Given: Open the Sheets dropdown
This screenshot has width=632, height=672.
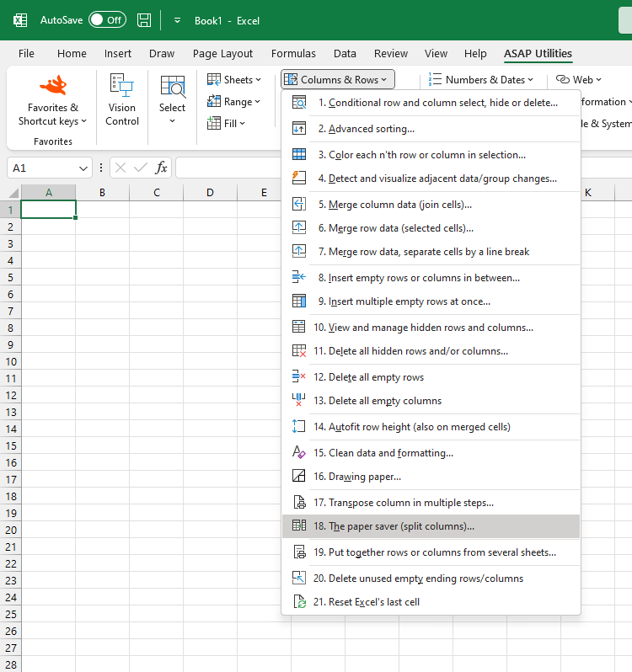Looking at the screenshot, I should [x=234, y=80].
